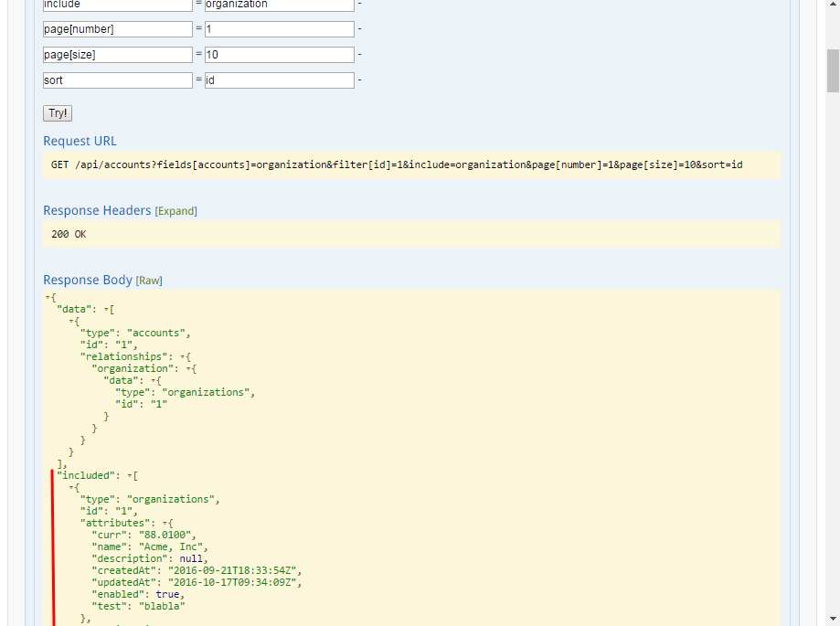Image resolution: width=840 pixels, height=626 pixels.
Task: Remove the page[number] parameter row
Action: tap(360, 29)
